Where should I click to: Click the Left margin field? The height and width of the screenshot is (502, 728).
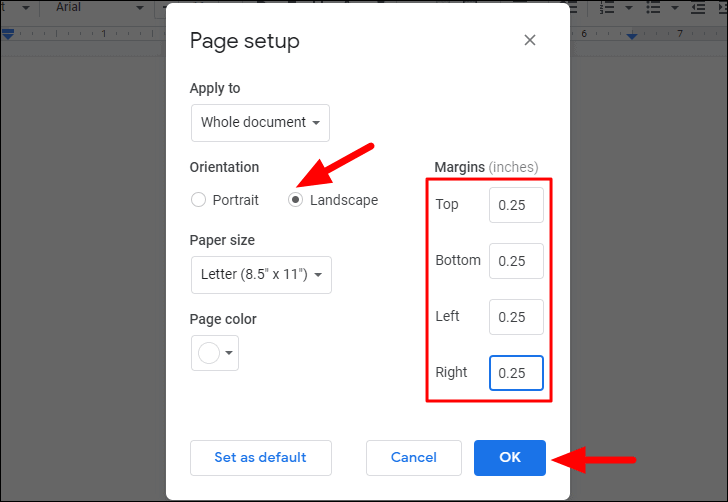pos(516,317)
